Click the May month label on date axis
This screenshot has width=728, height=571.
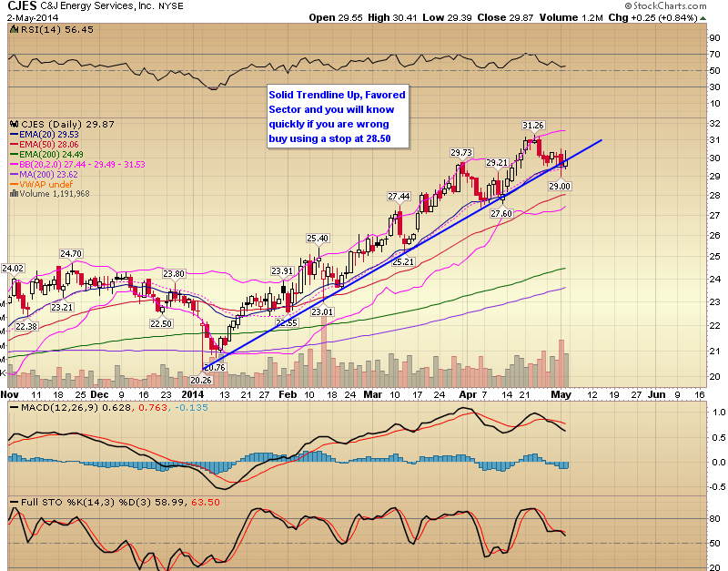(x=561, y=394)
